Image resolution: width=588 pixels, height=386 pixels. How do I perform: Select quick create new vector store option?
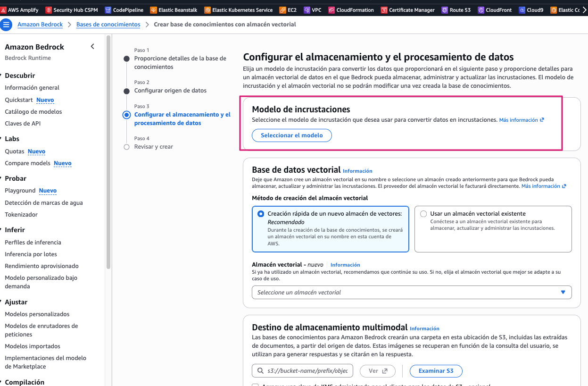point(261,214)
